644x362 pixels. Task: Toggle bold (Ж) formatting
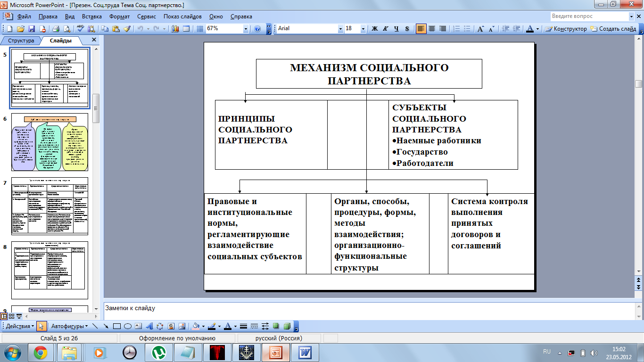pos(375,28)
